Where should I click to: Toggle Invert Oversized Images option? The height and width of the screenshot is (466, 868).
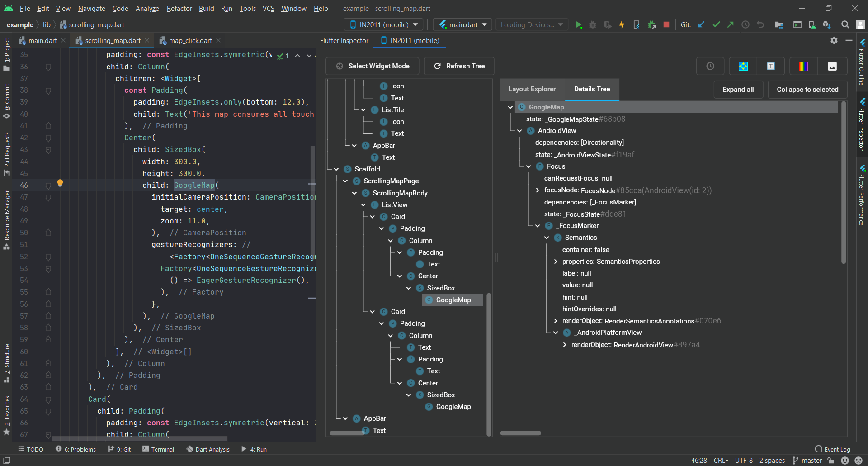pos(832,66)
